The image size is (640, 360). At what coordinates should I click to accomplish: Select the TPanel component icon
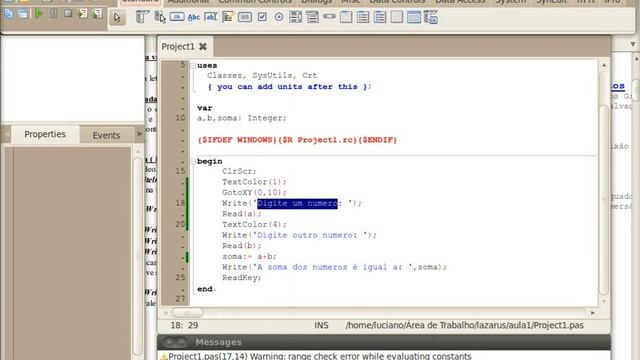coord(396,17)
